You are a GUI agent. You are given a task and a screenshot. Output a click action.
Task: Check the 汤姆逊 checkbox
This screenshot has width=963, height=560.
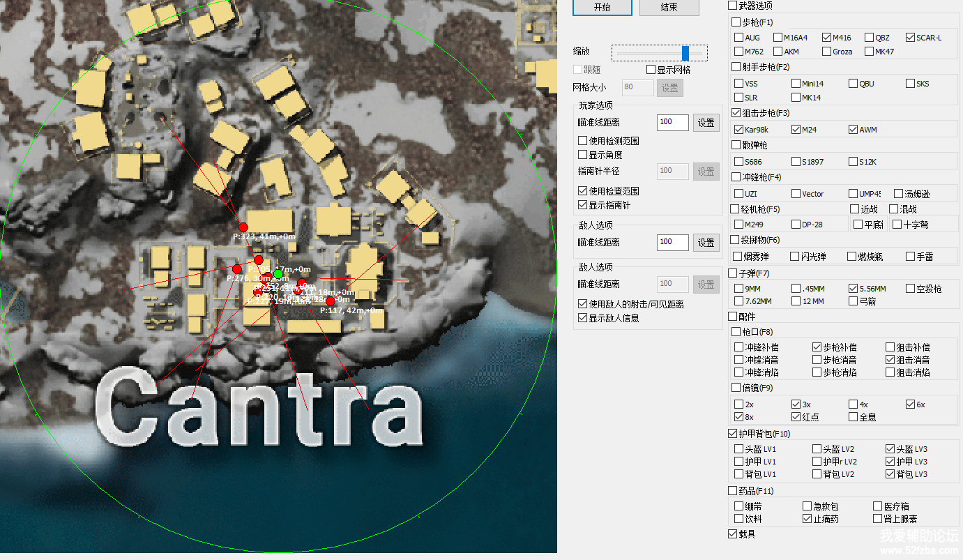point(897,194)
